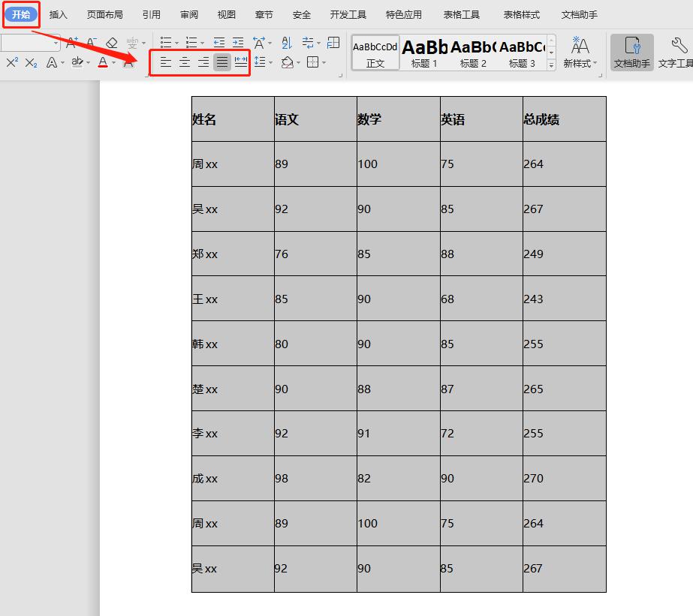693x616 pixels.
Task: Open the 特色应用 Featured Apps tab
Action: [403, 14]
